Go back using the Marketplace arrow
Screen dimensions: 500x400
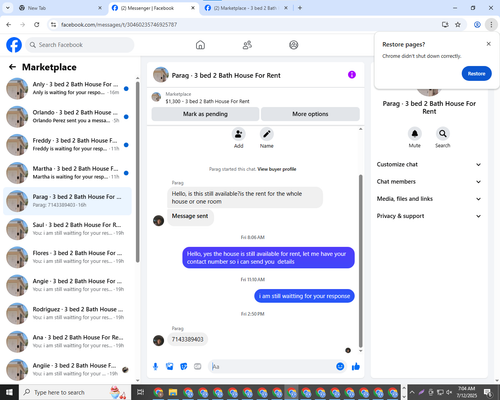[12, 67]
